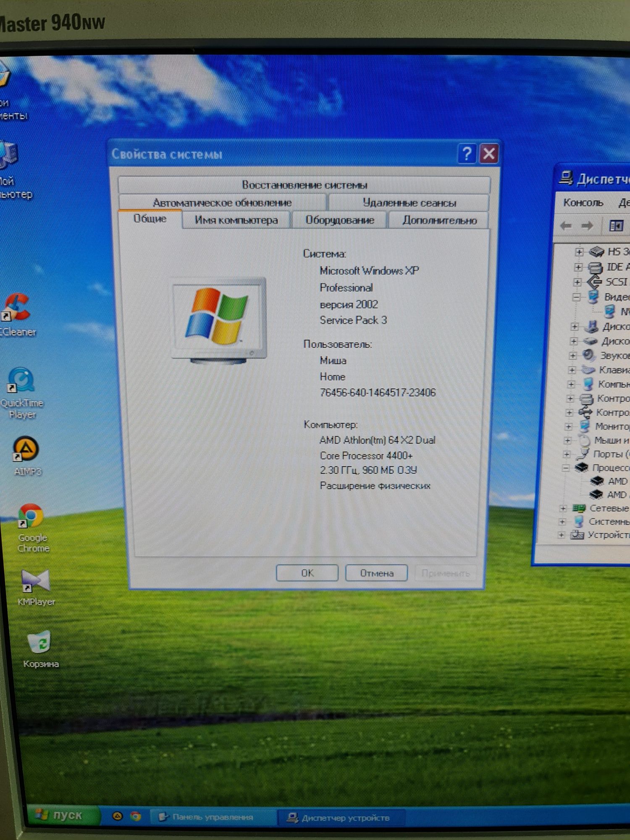Select the Мониторы category icon

584,426
